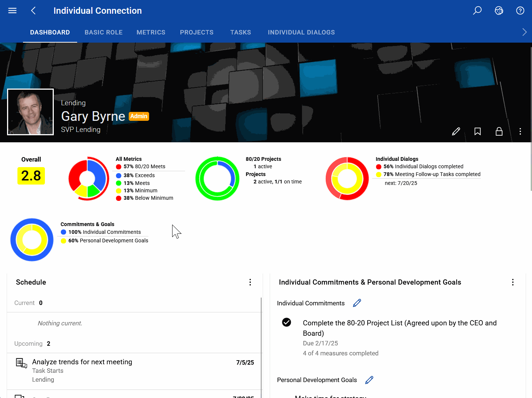Open the help icon in the header
The image size is (532, 398).
520,10
